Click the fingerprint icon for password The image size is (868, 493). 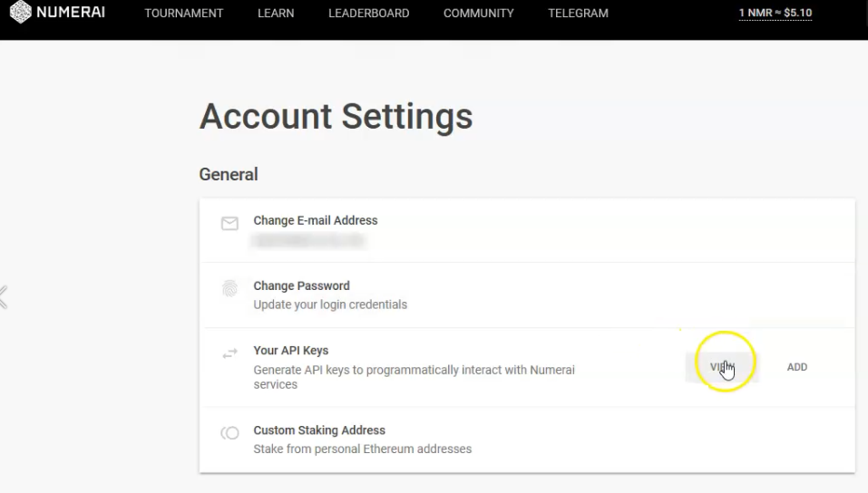coord(229,288)
